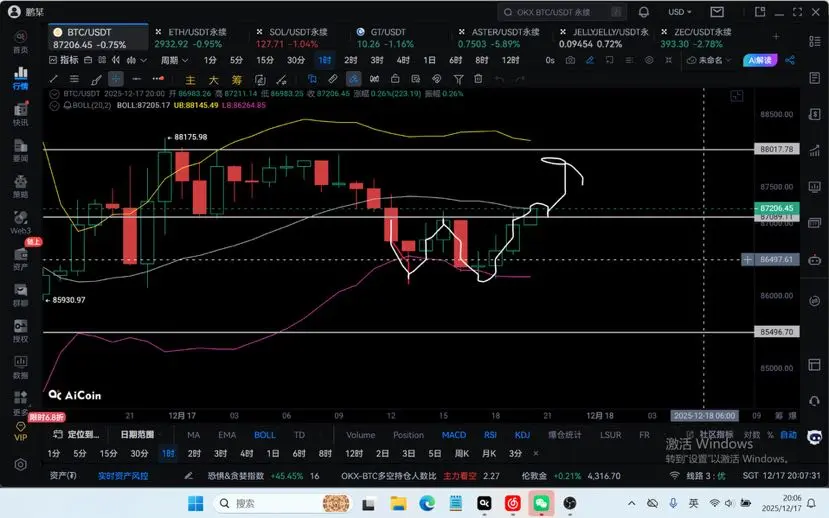Open the robot assistant icon at bottom right
This screenshot has width=829, height=518.
[x=815, y=437]
